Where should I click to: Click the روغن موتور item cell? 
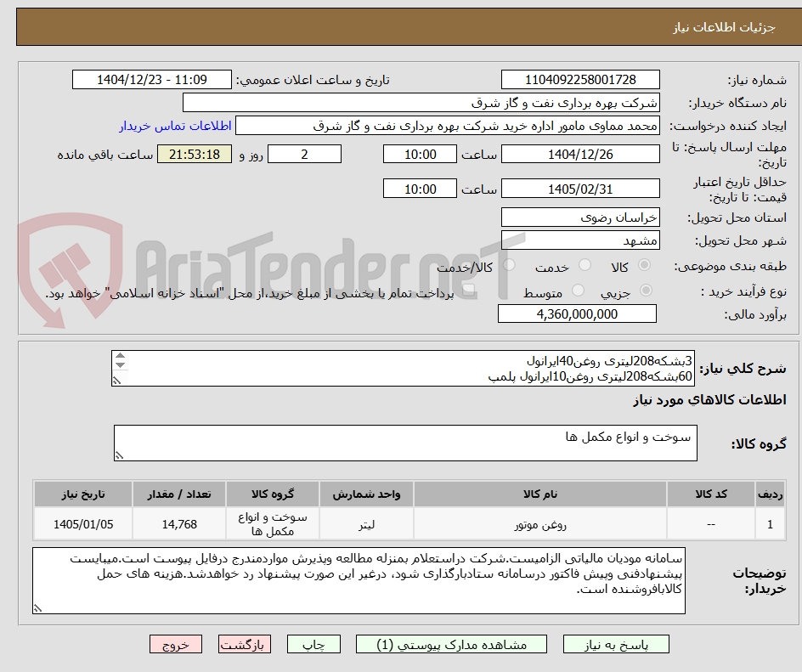coord(540,524)
